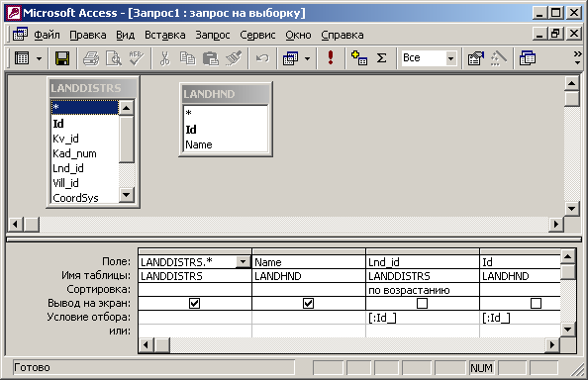The width and height of the screenshot is (588, 380).
Task: Open the 'Все' top values dropdown
Action: click(450, 58)
